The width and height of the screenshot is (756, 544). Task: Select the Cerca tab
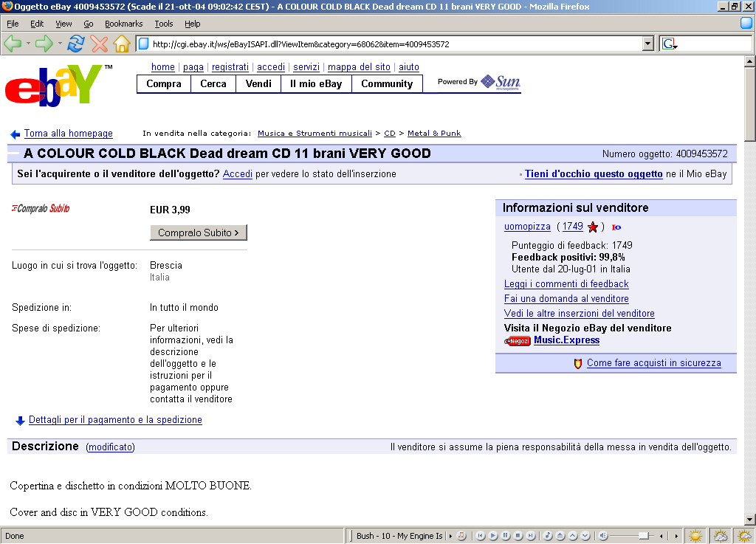pos(213,84)
